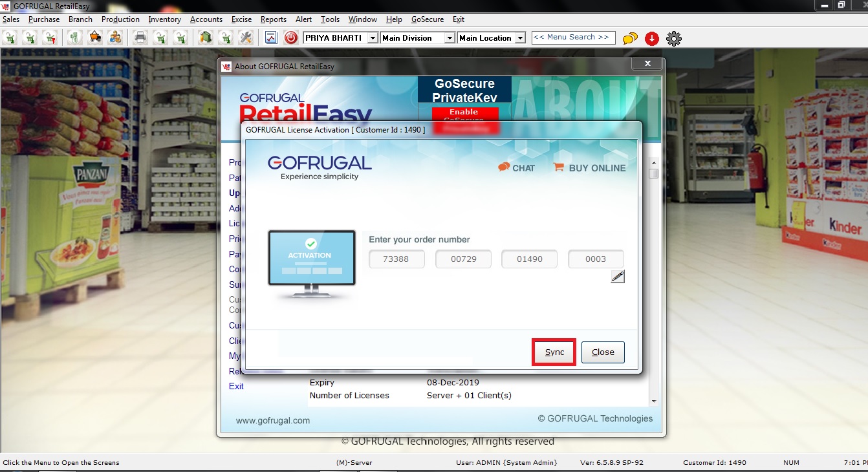This screenshot has width=868, height=472.
Task: Close the About GOFRUGAL RetailEasy window
Action: pyautogui.click(x=647, y=63)
